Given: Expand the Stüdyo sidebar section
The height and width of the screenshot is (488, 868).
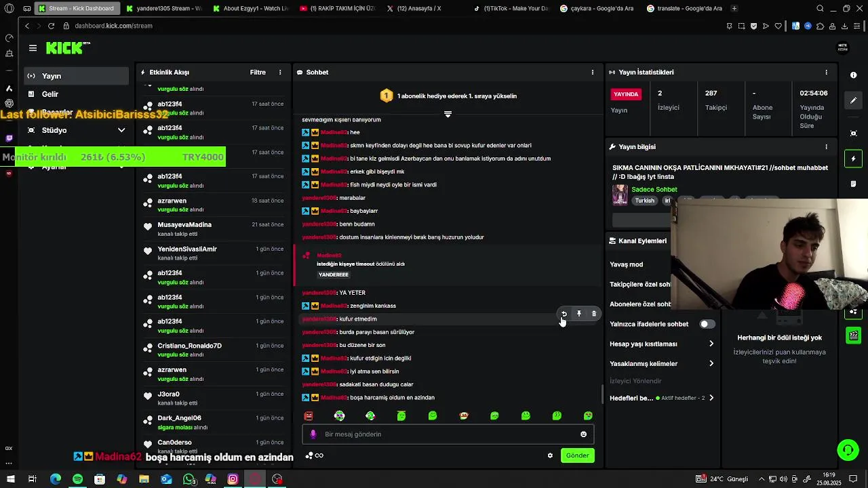Looking at the screenshot, I should click(x=76, y=130).
